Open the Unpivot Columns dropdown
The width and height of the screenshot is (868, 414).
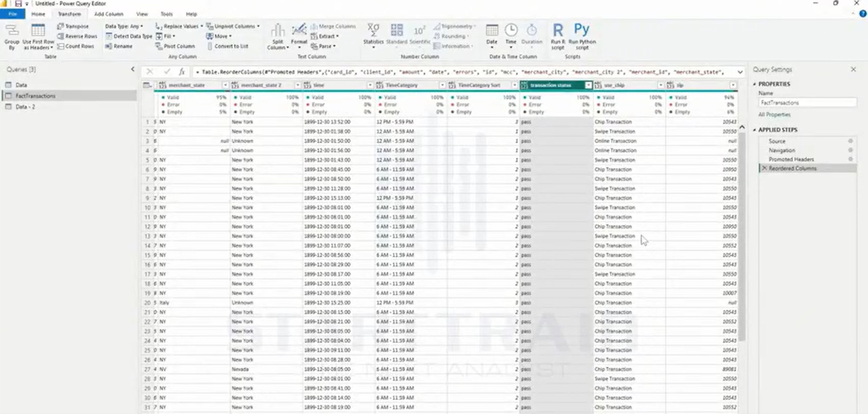(233, 26)
